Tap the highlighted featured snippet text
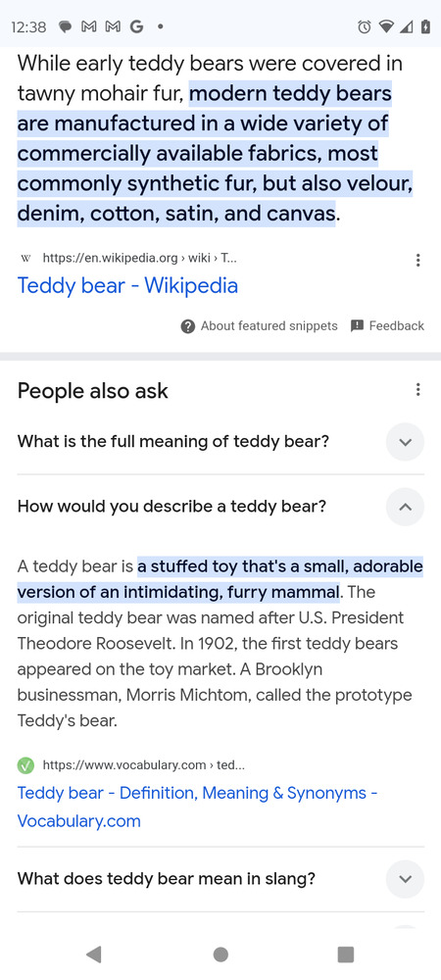The image size is (441, 980). click(x=216, y=154)
